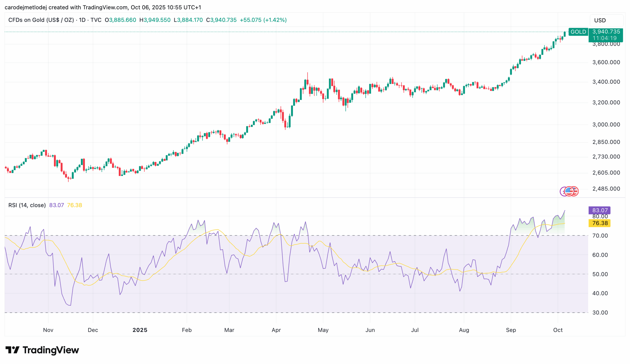
Task: Click the Apr label on time axis
Action: pos(276,330)
